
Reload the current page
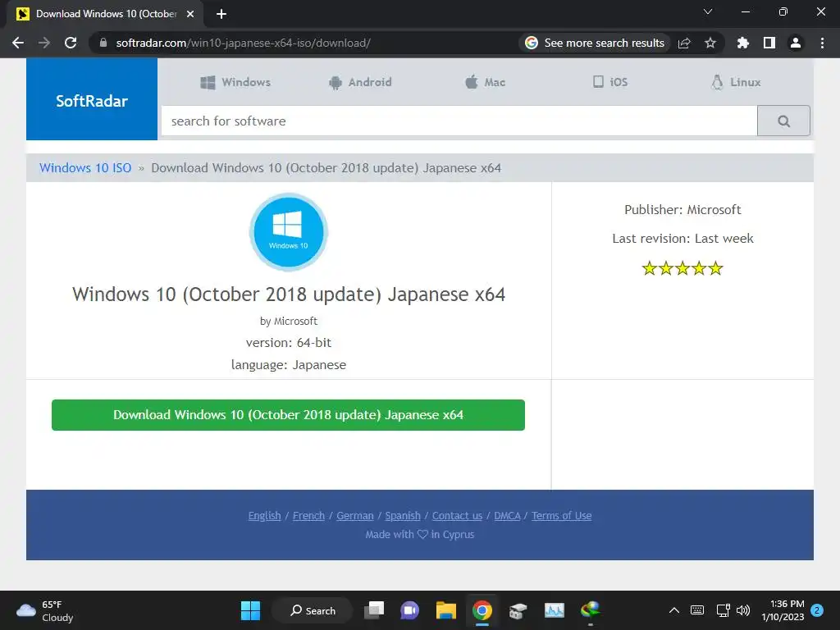point(71,43)
